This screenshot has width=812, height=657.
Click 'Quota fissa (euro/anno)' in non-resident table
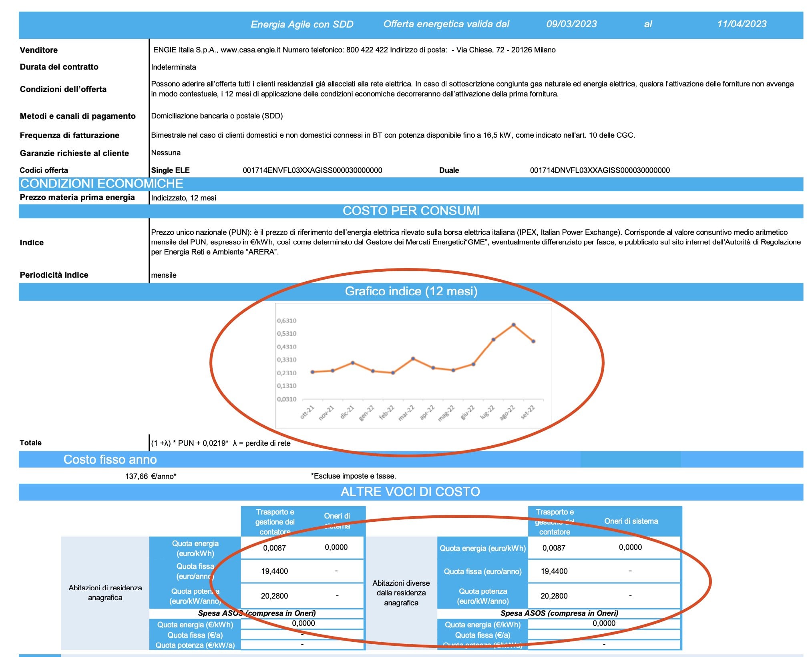click(x=483, y=572)
